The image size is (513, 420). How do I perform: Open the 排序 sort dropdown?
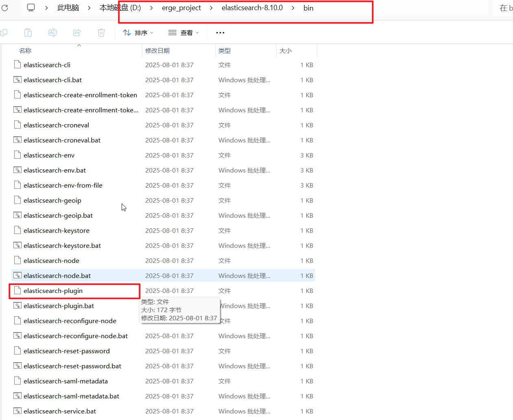pyautogui.click(x=138, y=33)
